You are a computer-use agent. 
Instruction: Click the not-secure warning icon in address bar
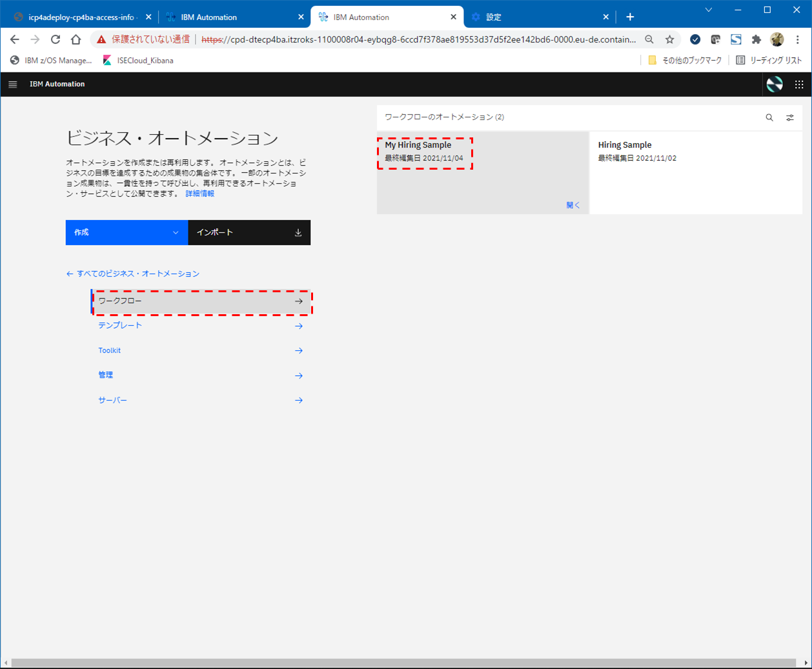(x=101, y=39)
